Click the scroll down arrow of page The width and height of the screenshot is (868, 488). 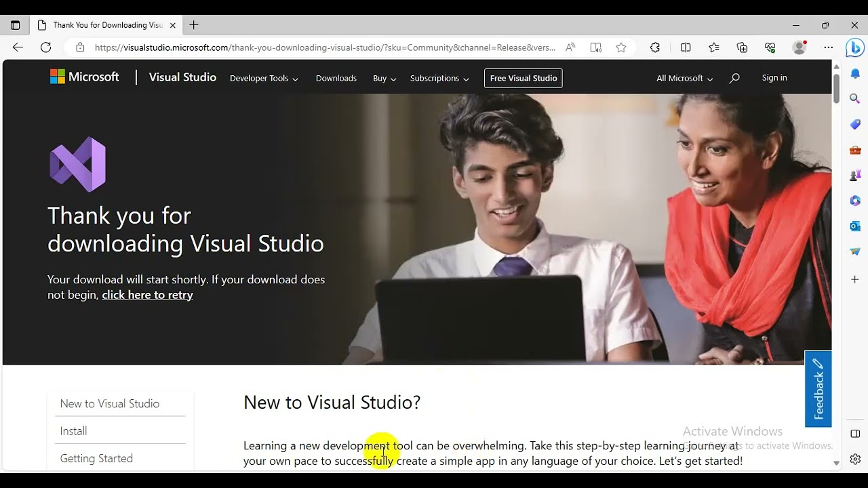(836, 463)
